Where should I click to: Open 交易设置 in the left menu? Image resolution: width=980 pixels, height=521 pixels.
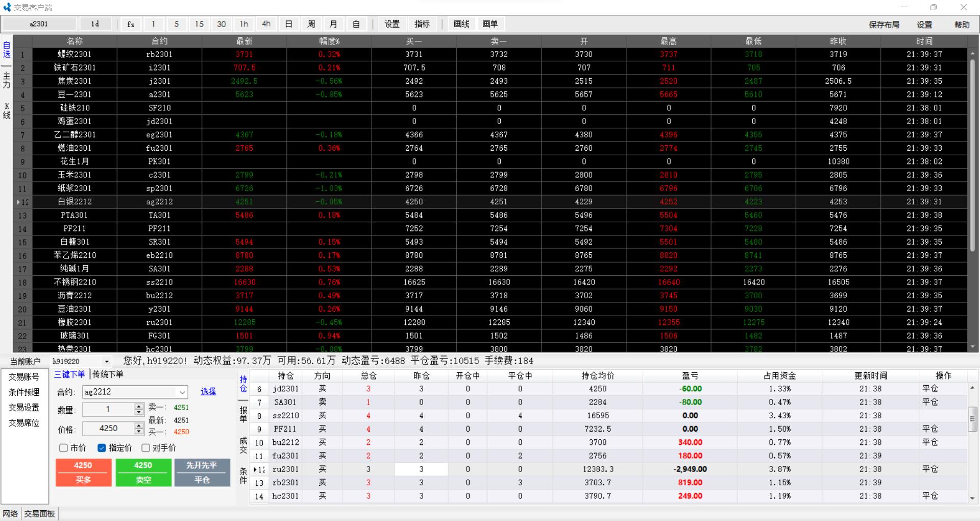point(24,408)
